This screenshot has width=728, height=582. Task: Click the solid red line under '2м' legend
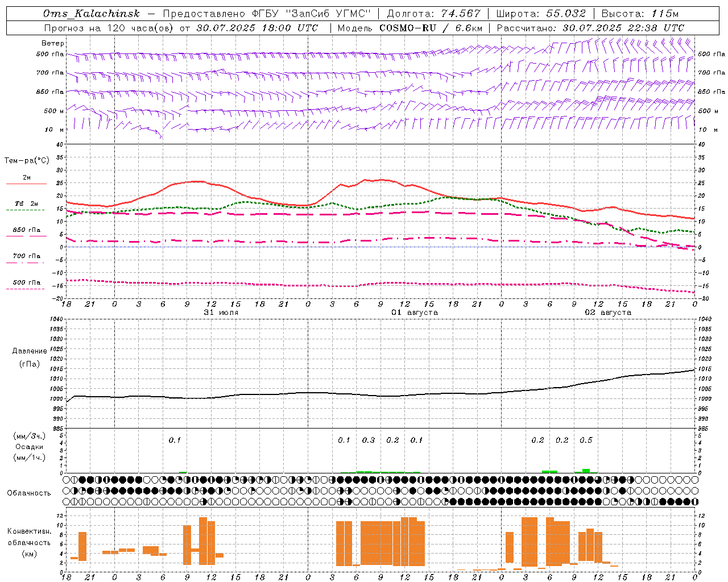coord(26,184)
